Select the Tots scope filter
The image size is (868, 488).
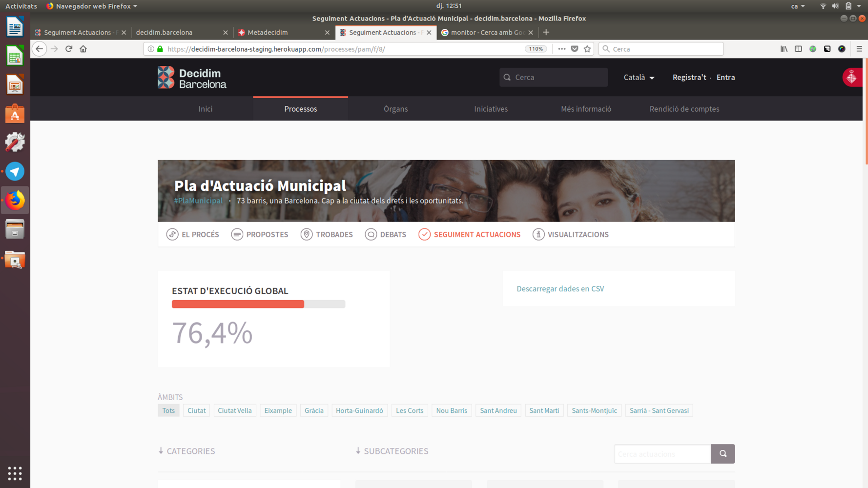[168, 410]
